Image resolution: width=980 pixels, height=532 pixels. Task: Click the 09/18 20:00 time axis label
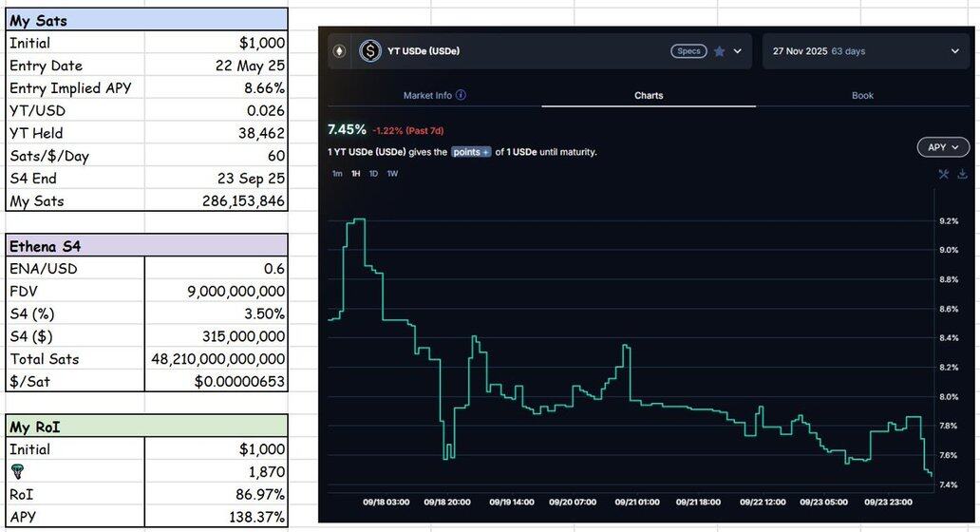click(x=447, y=502)
